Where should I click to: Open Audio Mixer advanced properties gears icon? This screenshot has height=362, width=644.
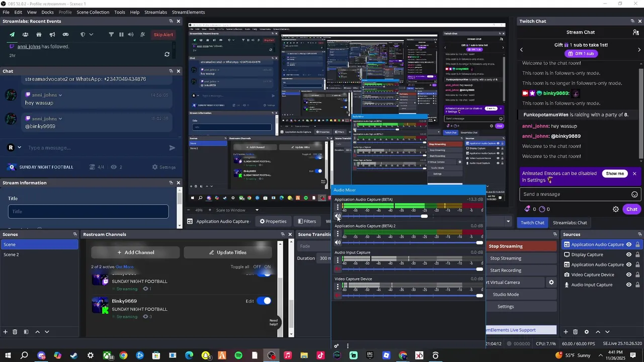[337, 346]
